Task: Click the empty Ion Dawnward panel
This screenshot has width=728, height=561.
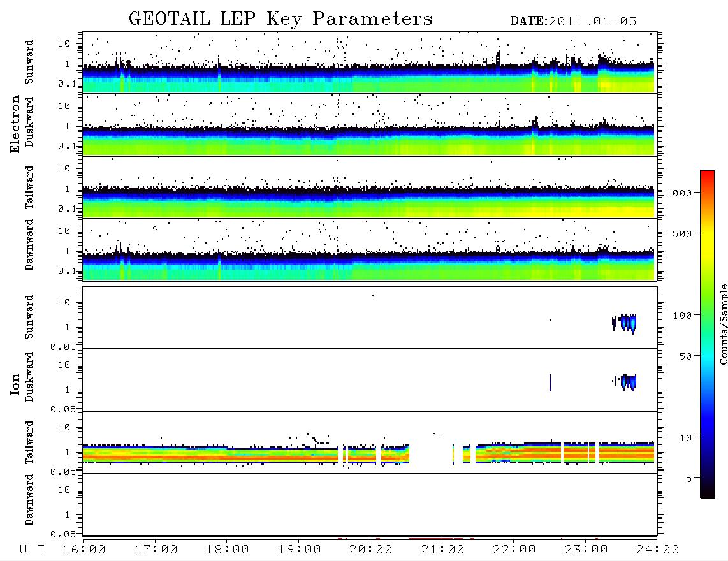Action: 370,504
